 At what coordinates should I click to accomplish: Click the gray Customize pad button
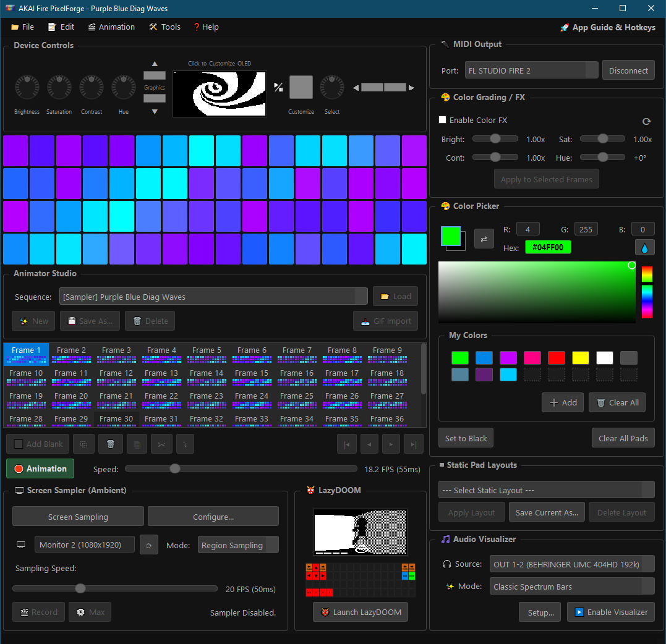(x=301, y=87)
